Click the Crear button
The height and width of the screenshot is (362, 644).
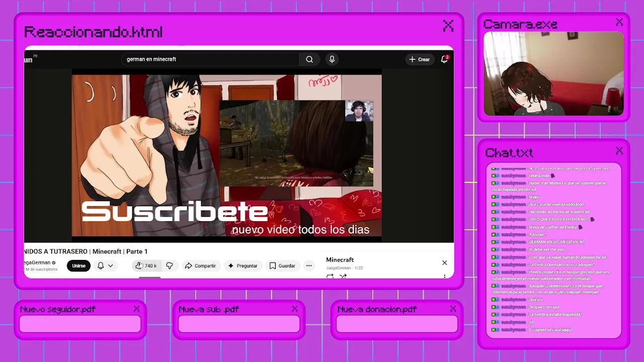(419, 59)
